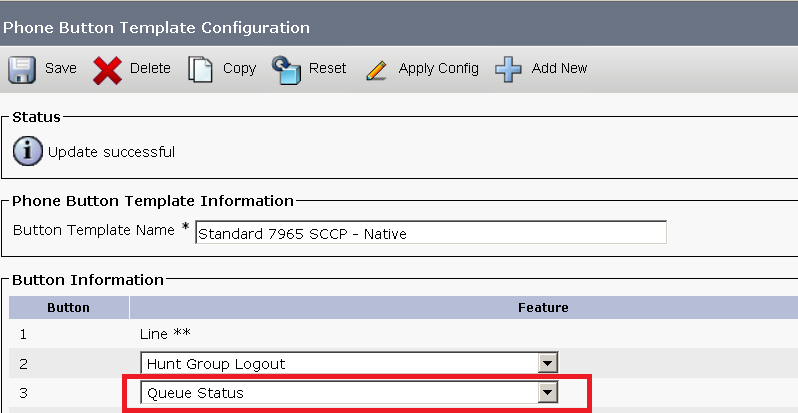Image resolution: width=798 pixels, height=413 pixels.
Task: Click the red X Delete icon
Action: click(x=107, y=70)
